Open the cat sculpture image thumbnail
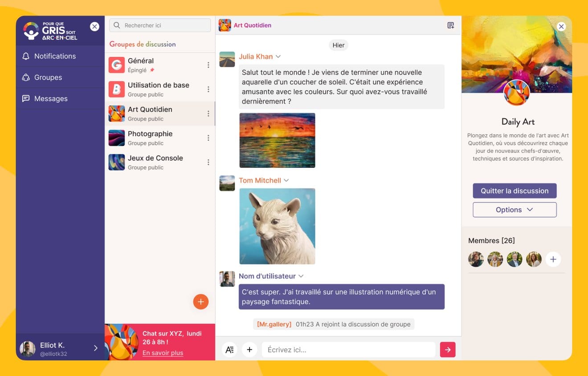 [277, 226]
